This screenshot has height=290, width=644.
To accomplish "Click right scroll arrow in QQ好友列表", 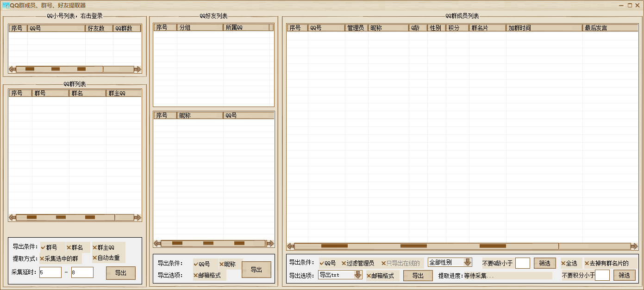I will (x=270, y=243).
